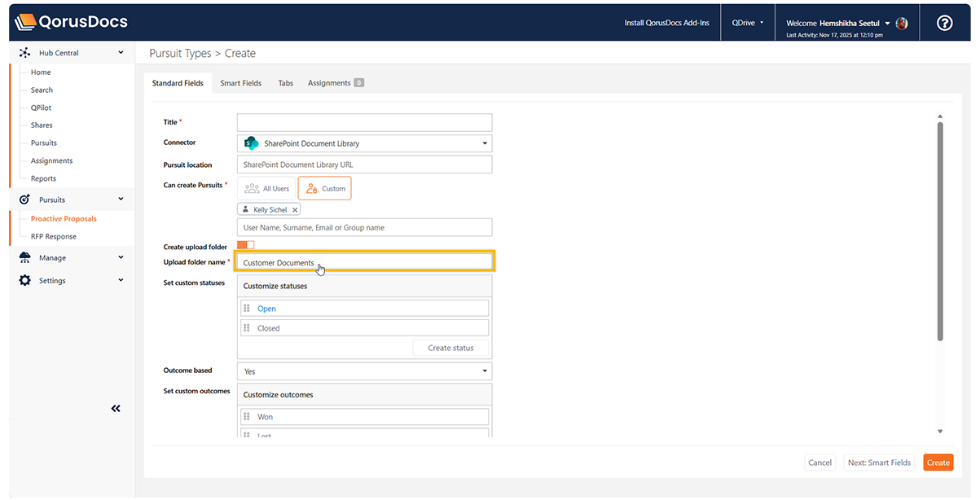Viewport: 980px width, 500px height.
Task: Open the Outcome based dropdown
Action: (364, 371)
